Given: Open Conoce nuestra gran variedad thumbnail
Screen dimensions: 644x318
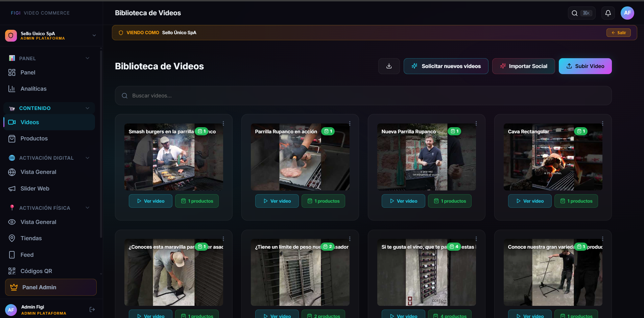Looking at the screenshot, I should pos(553,272).
